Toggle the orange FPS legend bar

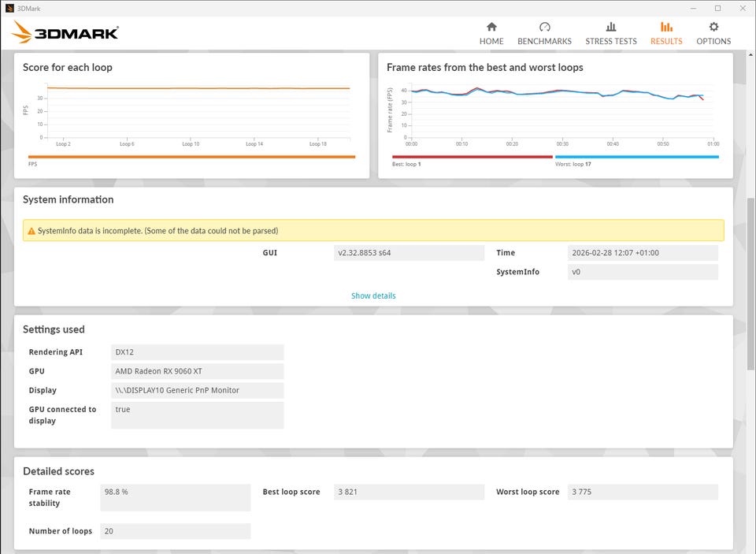tap(191, 157)
